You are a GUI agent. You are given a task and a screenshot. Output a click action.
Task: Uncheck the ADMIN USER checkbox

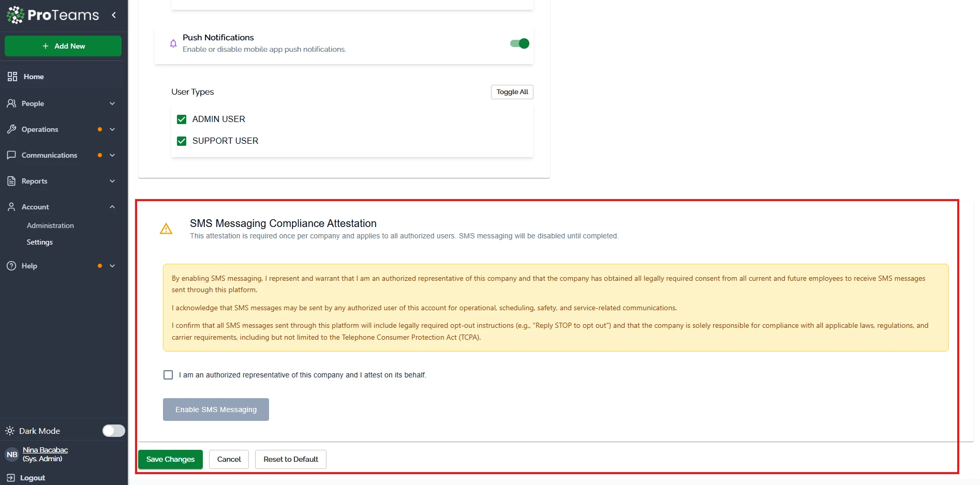click(x=182, y=119)
